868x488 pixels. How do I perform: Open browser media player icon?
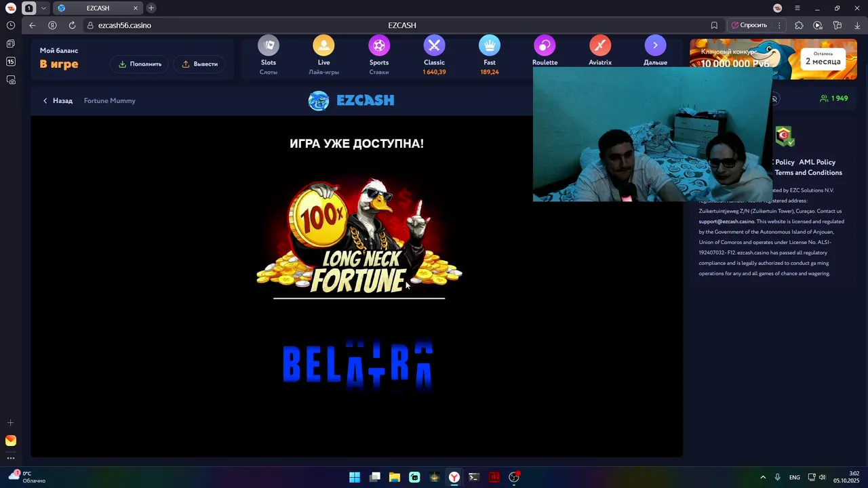coord(818,25)
